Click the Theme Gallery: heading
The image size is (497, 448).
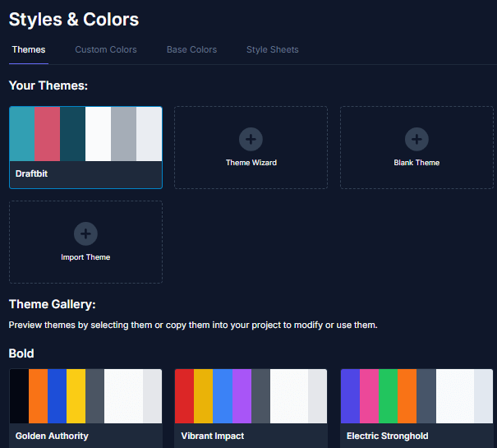[x=53, y=304]
